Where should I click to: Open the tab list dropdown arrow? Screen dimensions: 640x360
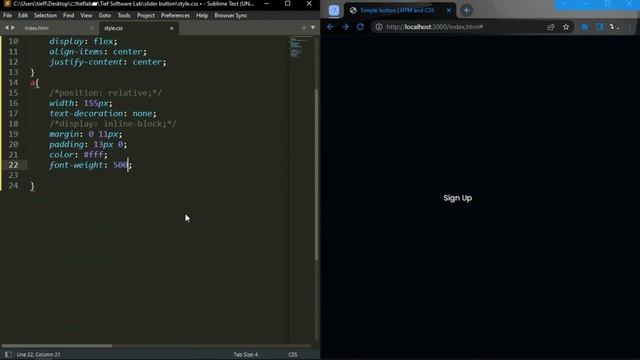point(313,28)
